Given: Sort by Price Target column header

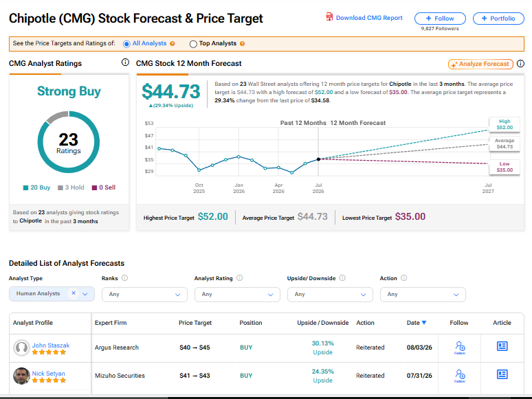Looking at the screenshot, I should point(195,323).
